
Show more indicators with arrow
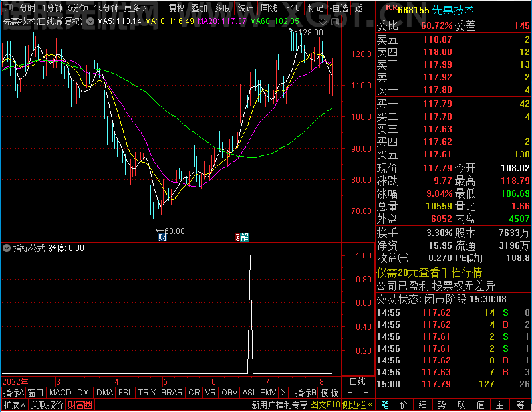click(x=283, y=393)
